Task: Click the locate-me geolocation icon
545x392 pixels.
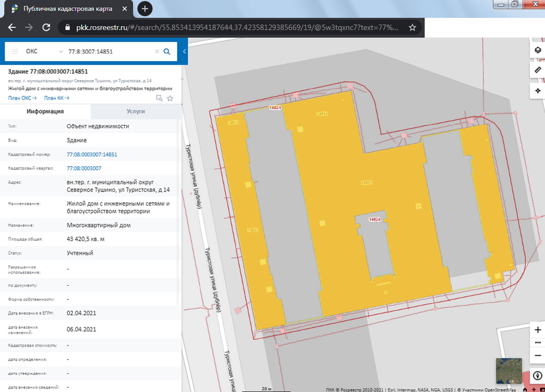Action: pyautogui.click(x=537, y=91)
